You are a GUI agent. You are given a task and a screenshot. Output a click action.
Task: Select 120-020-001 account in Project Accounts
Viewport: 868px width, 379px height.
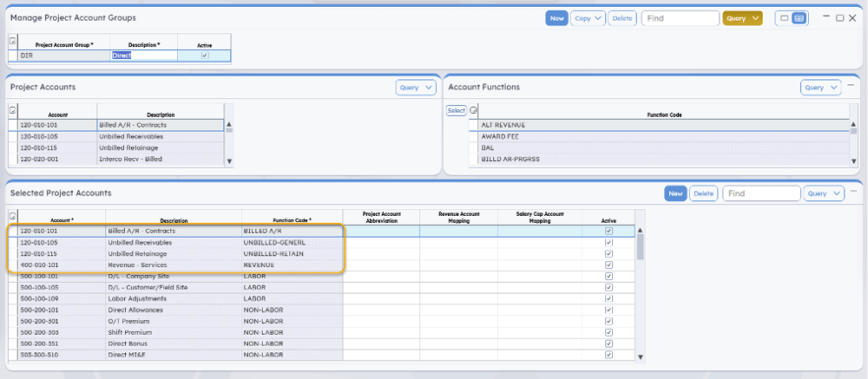click(57, 159)
